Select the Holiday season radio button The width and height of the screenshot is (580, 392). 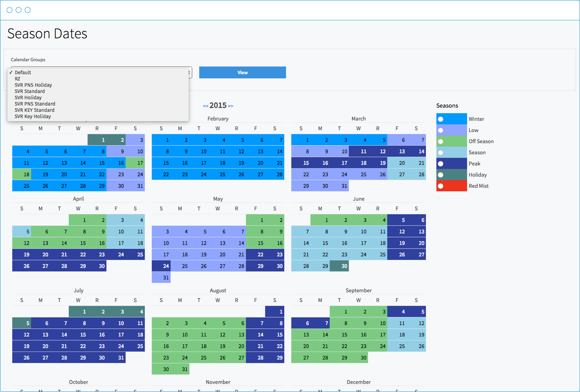440,175
